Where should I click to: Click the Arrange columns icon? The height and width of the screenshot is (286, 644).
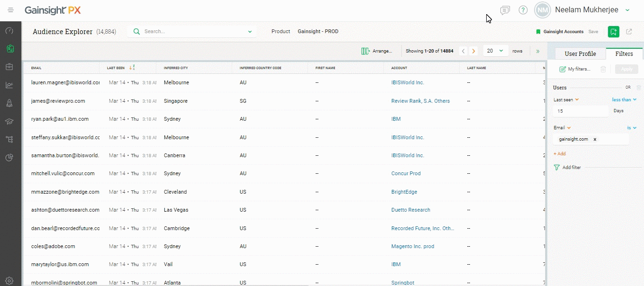click(x=365, y=51)
